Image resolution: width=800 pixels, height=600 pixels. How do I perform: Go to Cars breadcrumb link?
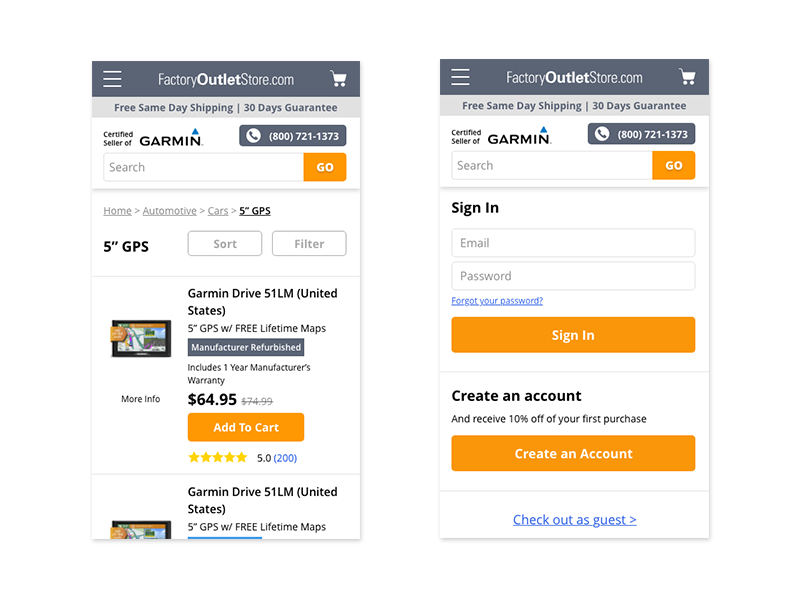pos(218,211)
